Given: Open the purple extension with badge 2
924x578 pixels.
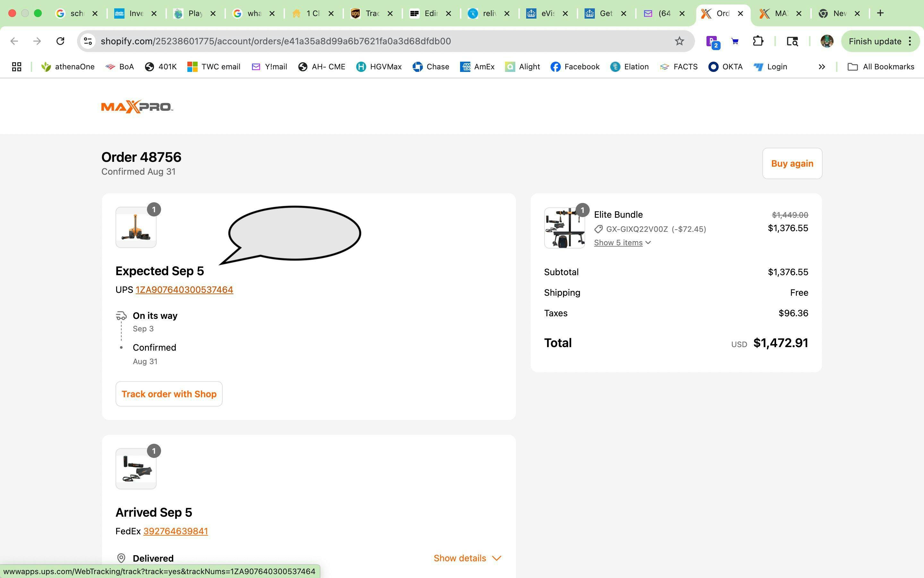Looking at the screenshot, I should (713, 42).
